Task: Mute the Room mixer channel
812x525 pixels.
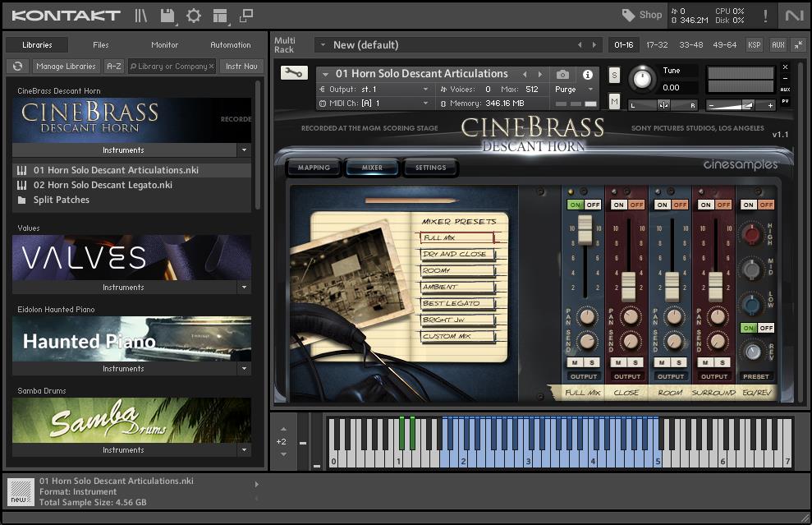Action: 663,362
